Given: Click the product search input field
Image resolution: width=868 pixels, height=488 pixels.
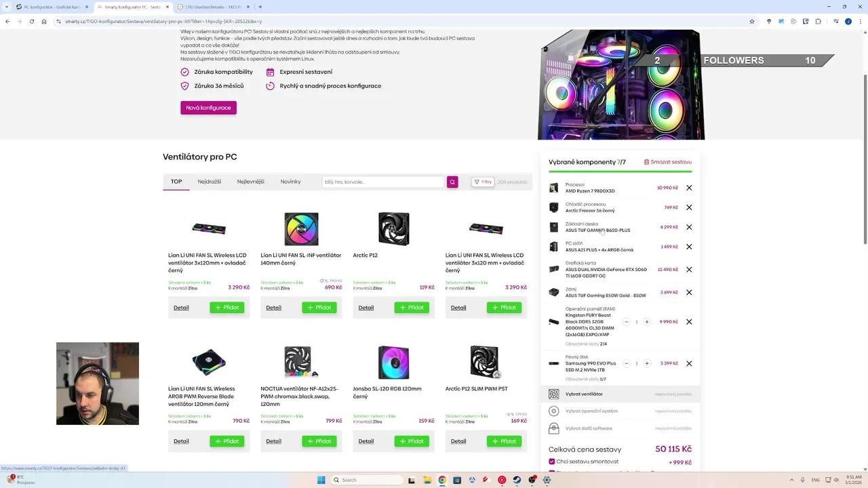Looking at the screenshot, I should (x=383, y=182).
